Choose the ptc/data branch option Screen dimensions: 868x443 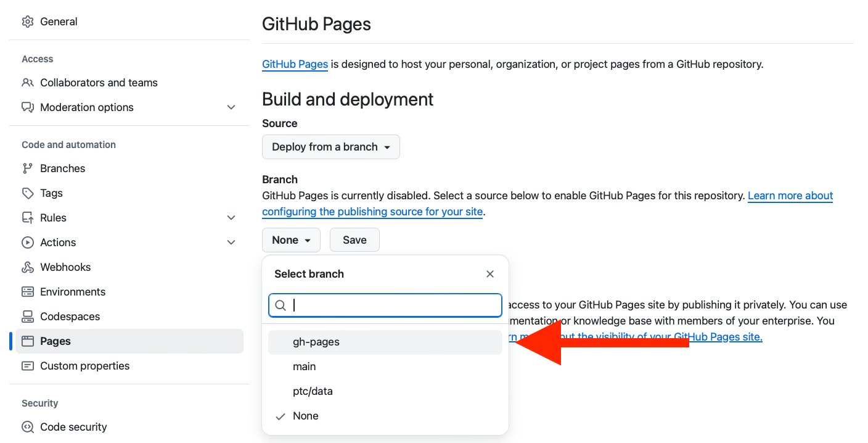pos(385,391)
